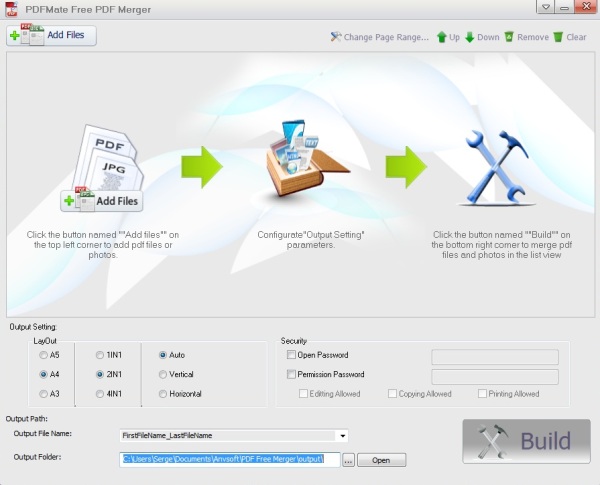Image resolution: width=600 pixels, height=485 pixels.
Task: Move selected file Up
Action: pos(448,37)
